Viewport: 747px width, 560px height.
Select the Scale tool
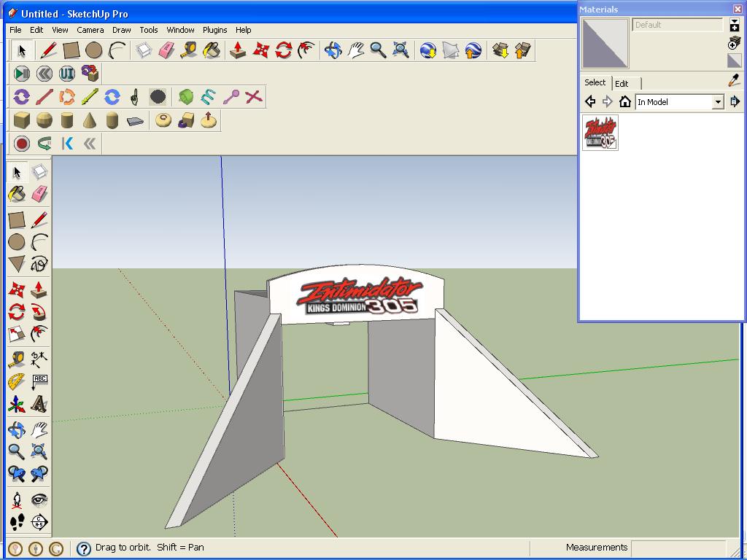tap(17, 334)
